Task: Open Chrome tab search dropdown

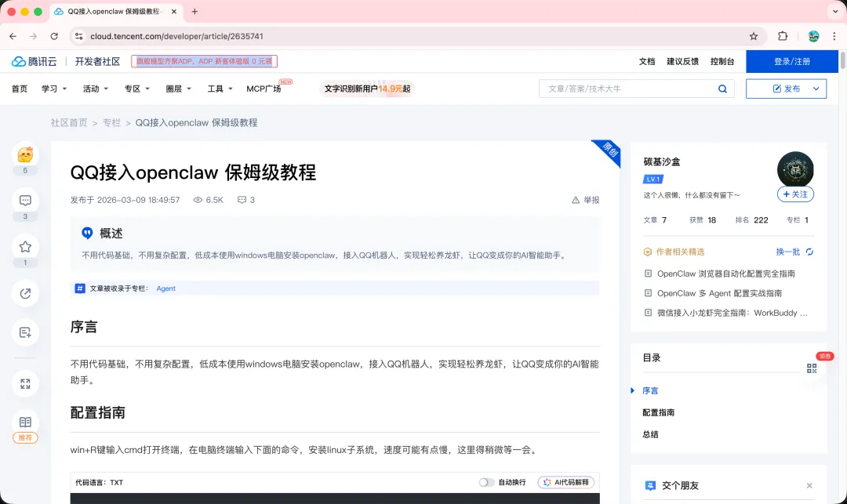Action: click(x=835, y=11)
